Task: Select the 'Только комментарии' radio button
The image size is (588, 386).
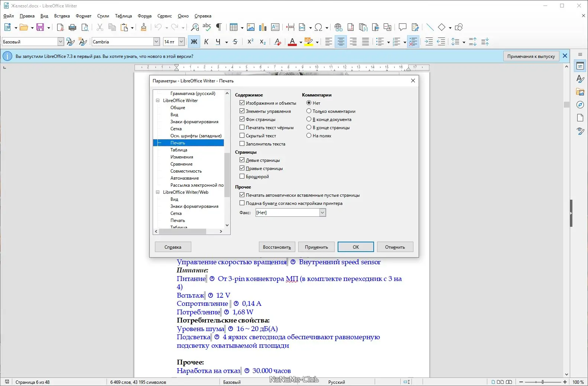Action: click(x=309, y=111)
